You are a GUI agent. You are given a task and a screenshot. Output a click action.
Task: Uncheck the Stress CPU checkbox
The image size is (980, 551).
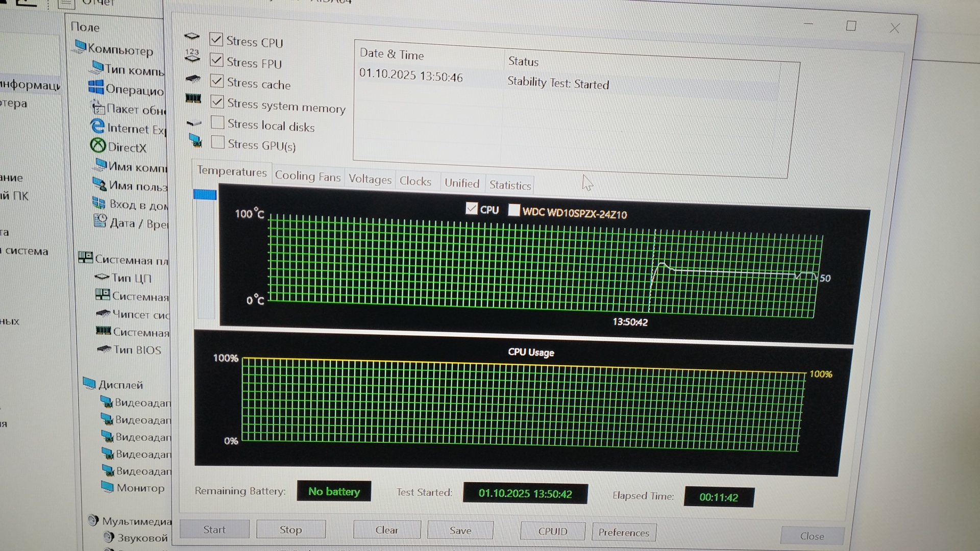point(216,39)
